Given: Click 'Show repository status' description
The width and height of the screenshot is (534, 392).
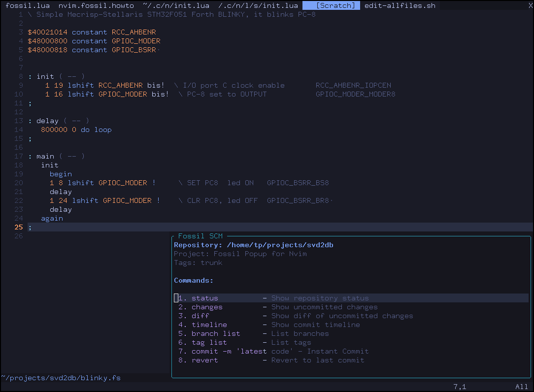Looking at the screenshot, I should pos(320,298).
